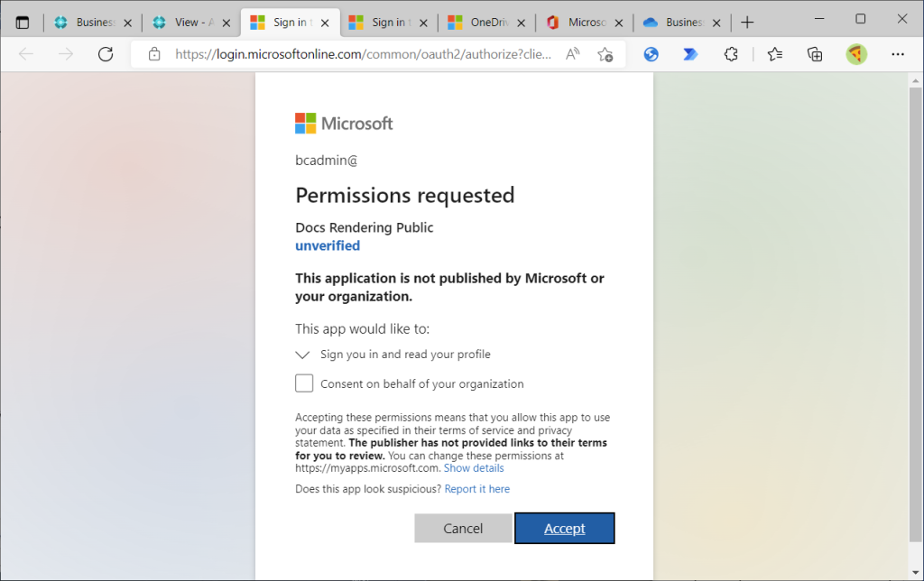Open the blue arrow extension icon
The width and height of the screenshot is (924, 581).
[690, 55]
